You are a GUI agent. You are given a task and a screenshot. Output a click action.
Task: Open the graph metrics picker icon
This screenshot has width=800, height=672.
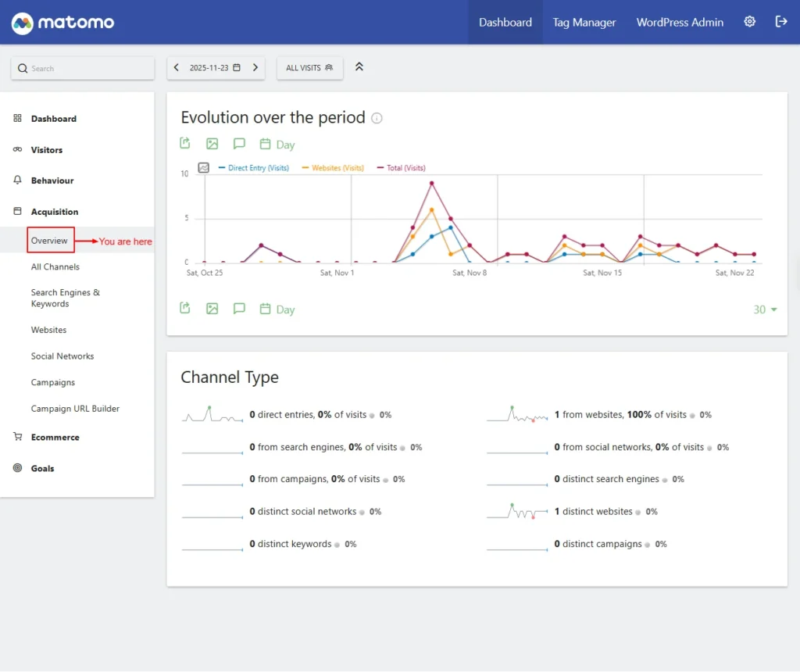click(204, 168)
